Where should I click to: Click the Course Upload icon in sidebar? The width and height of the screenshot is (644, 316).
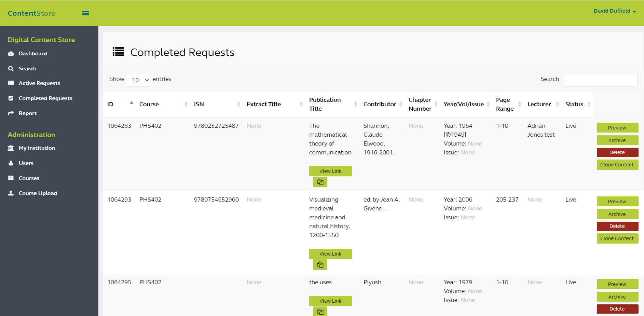point(11,193)
